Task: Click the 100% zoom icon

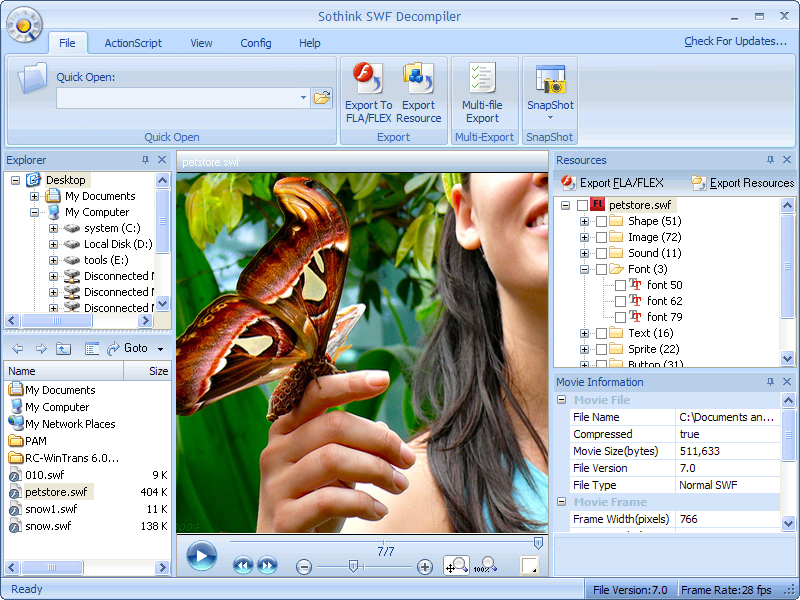Action: 485,566
